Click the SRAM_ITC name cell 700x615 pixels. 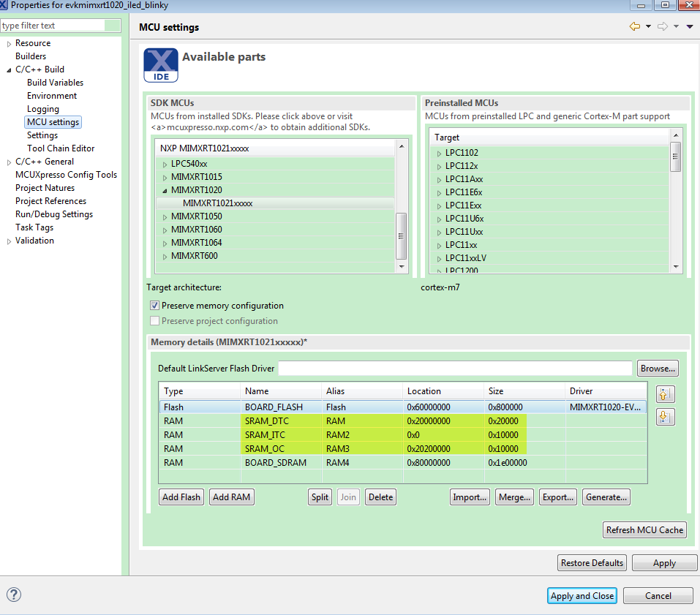[281, 434]
